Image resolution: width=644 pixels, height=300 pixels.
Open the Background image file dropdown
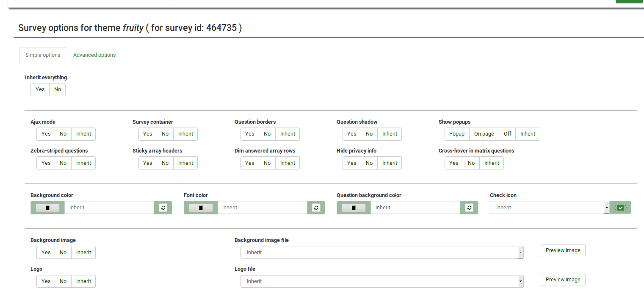tap(382, 253)
